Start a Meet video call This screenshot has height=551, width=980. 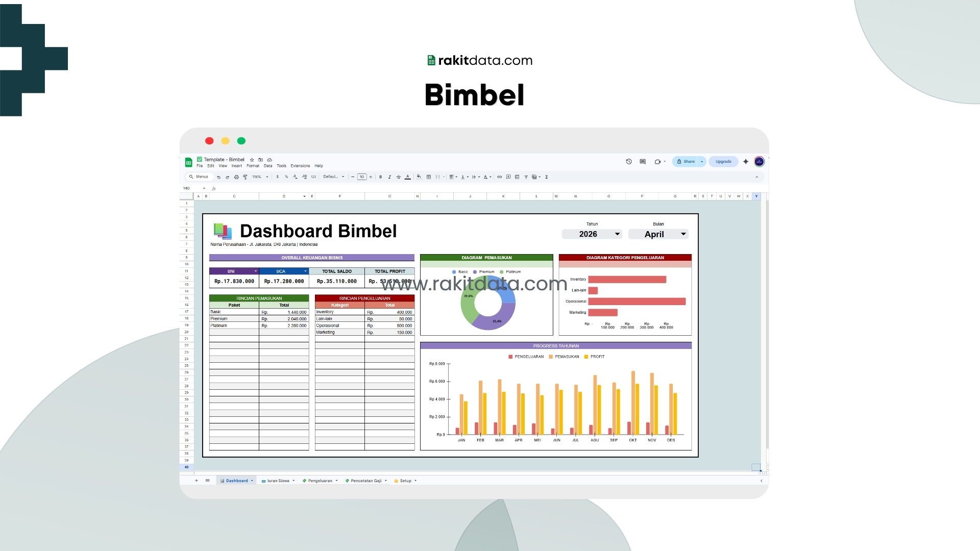[658, 161]
